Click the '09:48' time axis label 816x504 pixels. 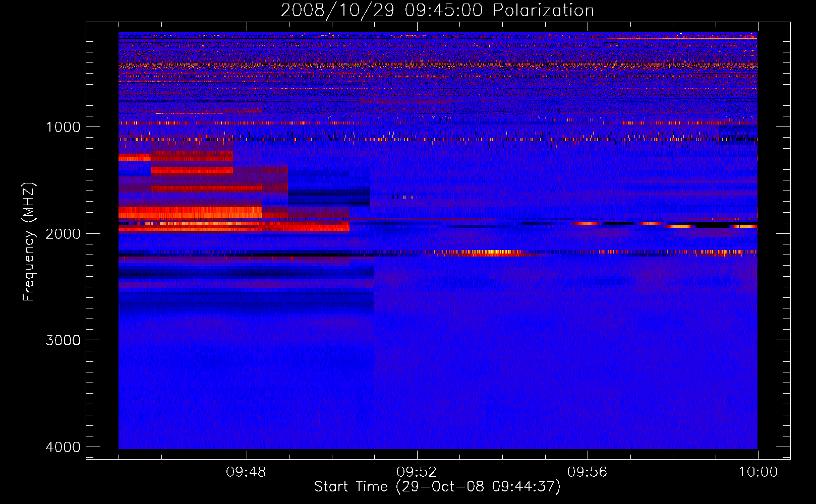tap(246, 472)
